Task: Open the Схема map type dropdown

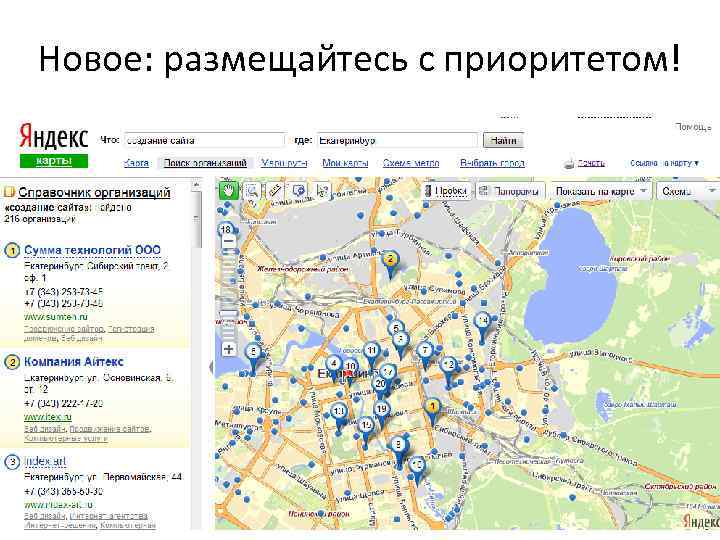Action: (688, 191)
